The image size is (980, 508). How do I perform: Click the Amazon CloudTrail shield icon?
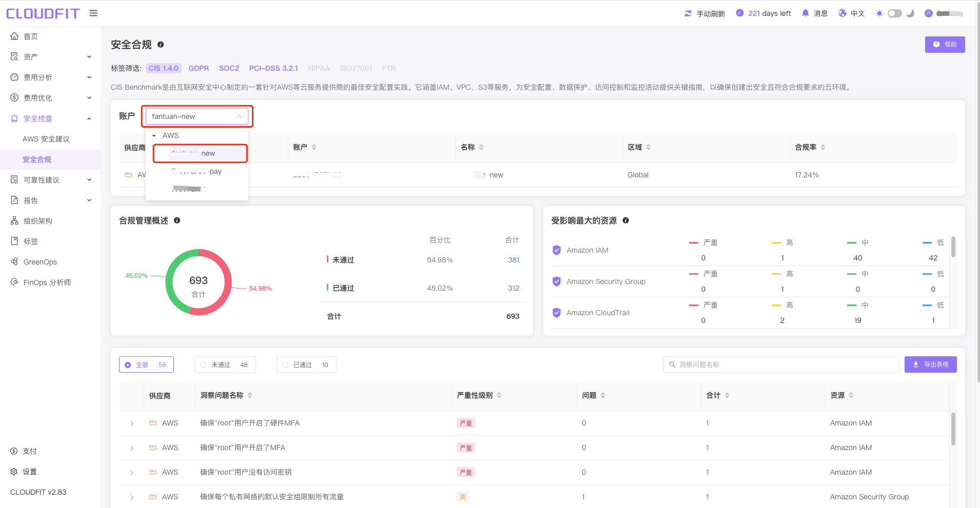pos(557,313)
